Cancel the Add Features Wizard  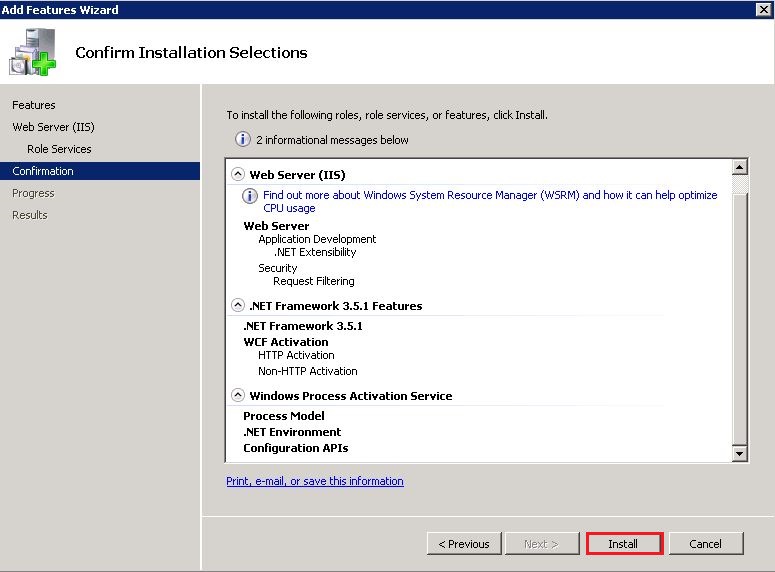click(706, 544)
